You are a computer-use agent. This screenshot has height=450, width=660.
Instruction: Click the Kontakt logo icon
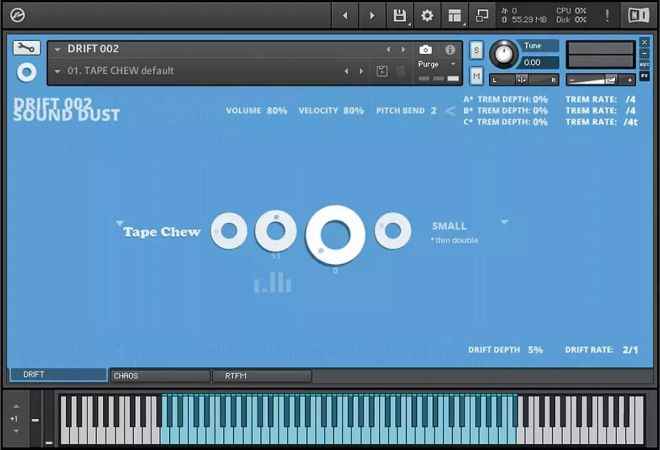[x=17, y=16]
